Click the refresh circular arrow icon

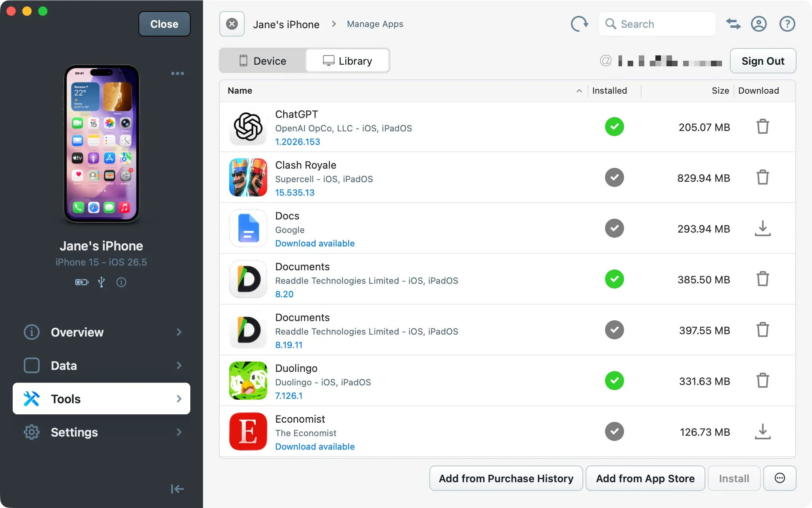click(579, 24)
